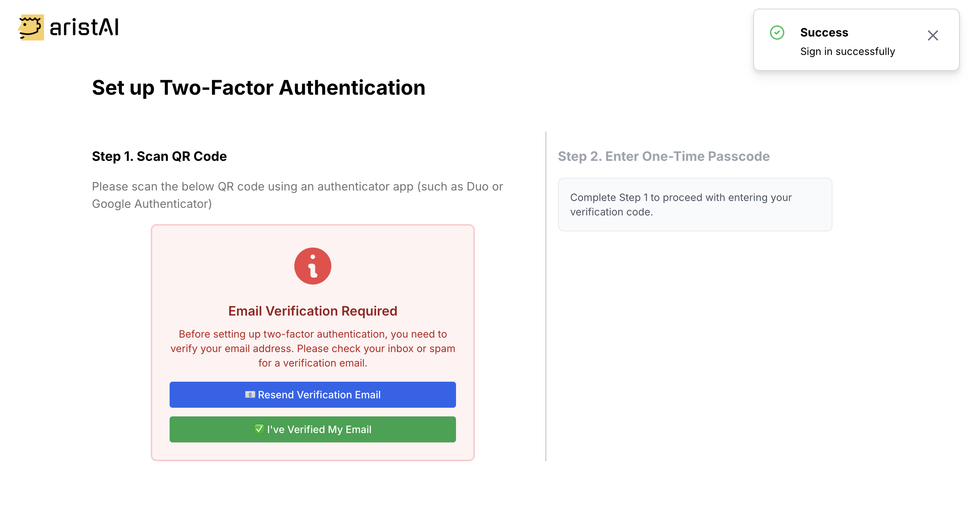Click the email envelope icon on blue button
Screen dimensions: 980x527
click(x=250, y=394)
